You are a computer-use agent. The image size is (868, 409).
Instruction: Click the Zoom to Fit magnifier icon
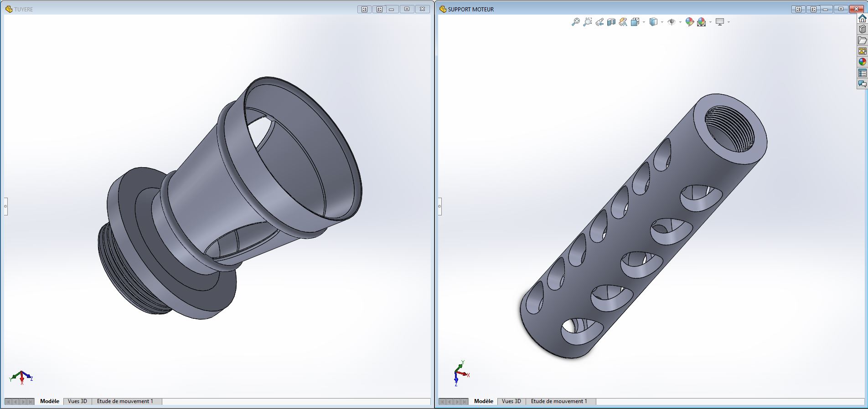pos(576,22)
